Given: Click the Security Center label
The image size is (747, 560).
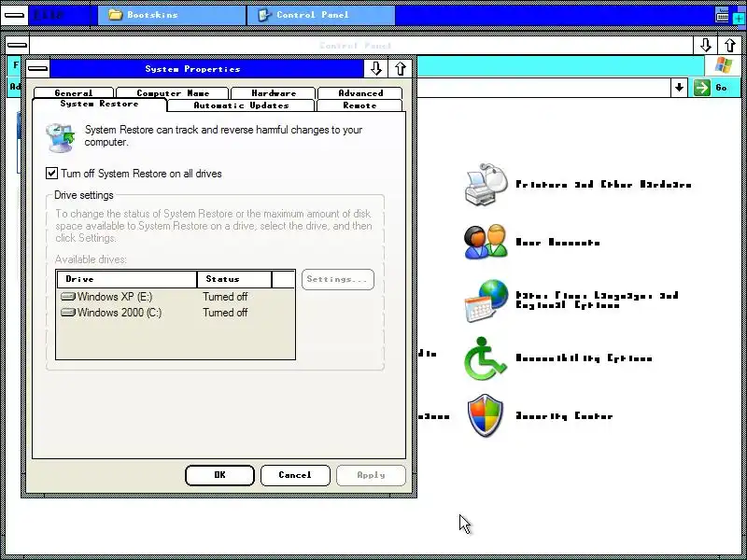Looking at the screenshot, I should pos(564,416).
